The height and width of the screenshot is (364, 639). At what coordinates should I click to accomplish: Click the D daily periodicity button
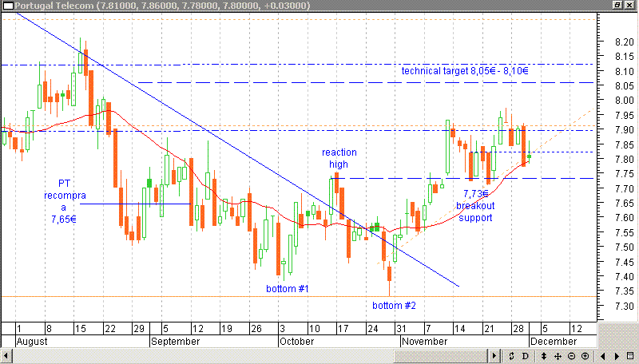pos(526,356)
